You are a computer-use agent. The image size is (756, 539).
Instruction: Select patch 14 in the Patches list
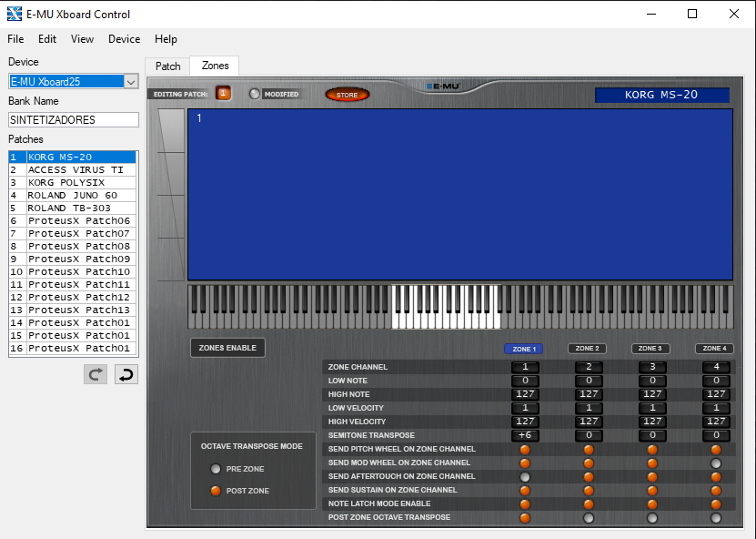[x=72, y=323]
